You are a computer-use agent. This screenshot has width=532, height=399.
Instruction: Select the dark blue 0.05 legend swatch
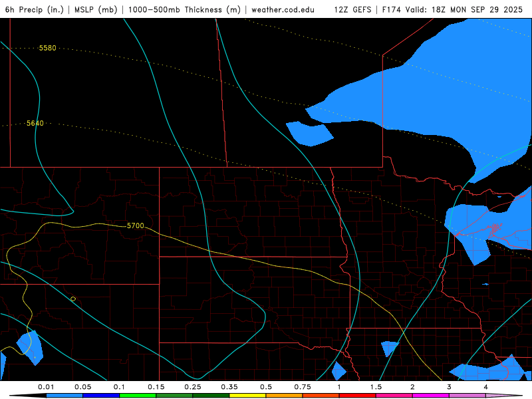coord(101,396)
